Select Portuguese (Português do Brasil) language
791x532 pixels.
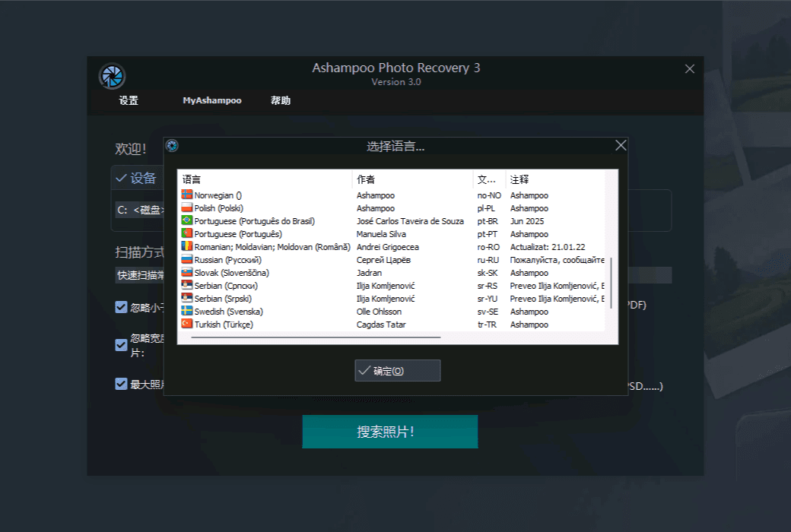(x=254, y=221)
